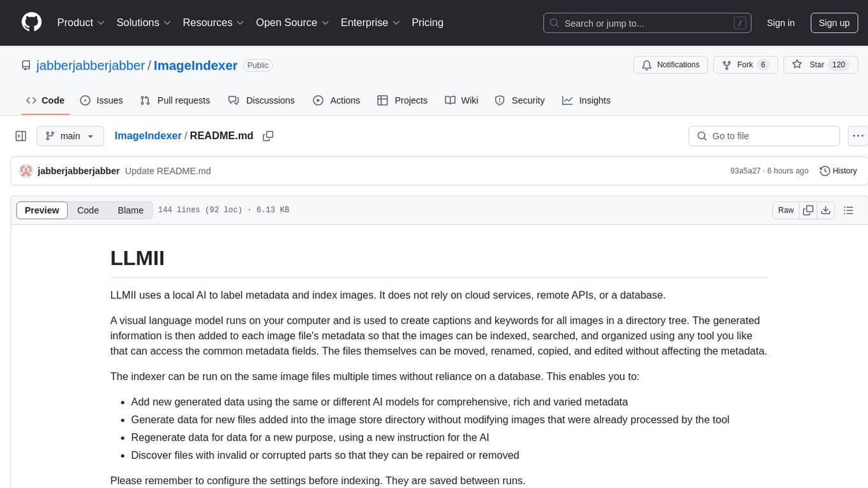Expand the file tree side panel
This screenshot has width=868, height=488.
click(x=21, y=136)
